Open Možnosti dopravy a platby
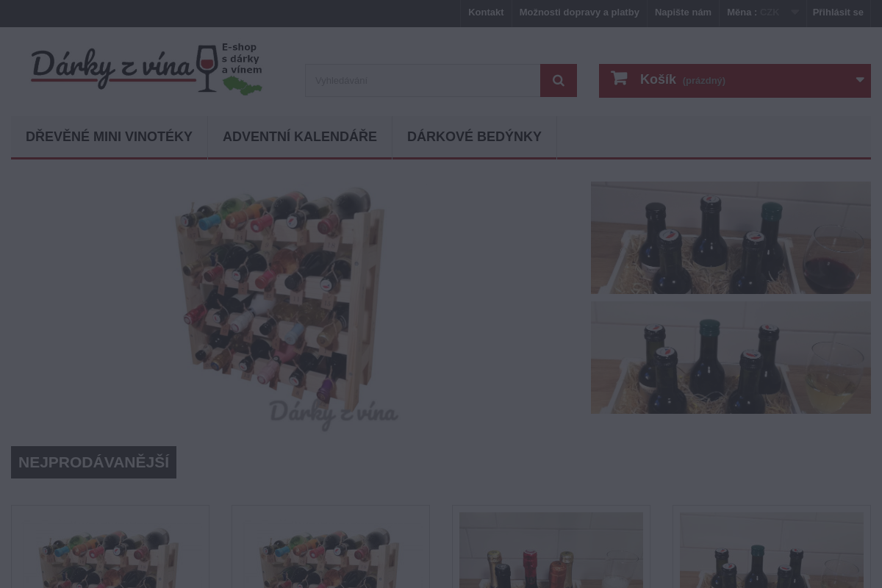882x588 pixels. pos(579,12)
